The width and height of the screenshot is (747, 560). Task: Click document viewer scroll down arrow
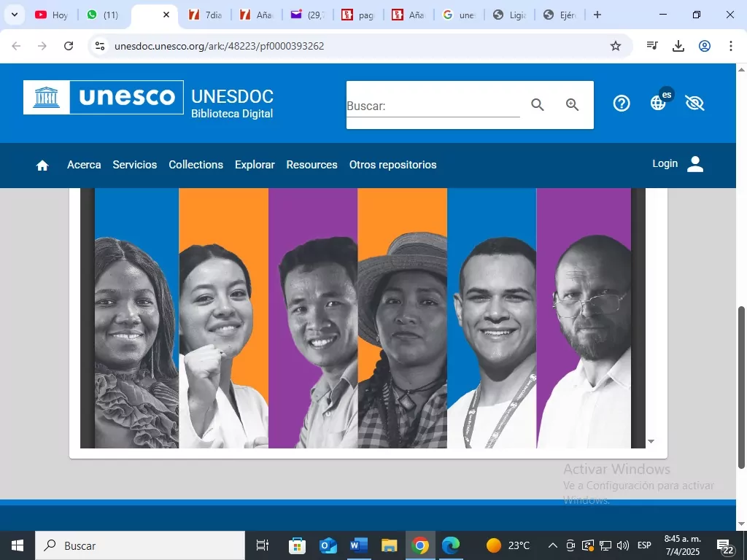[651, 441]
